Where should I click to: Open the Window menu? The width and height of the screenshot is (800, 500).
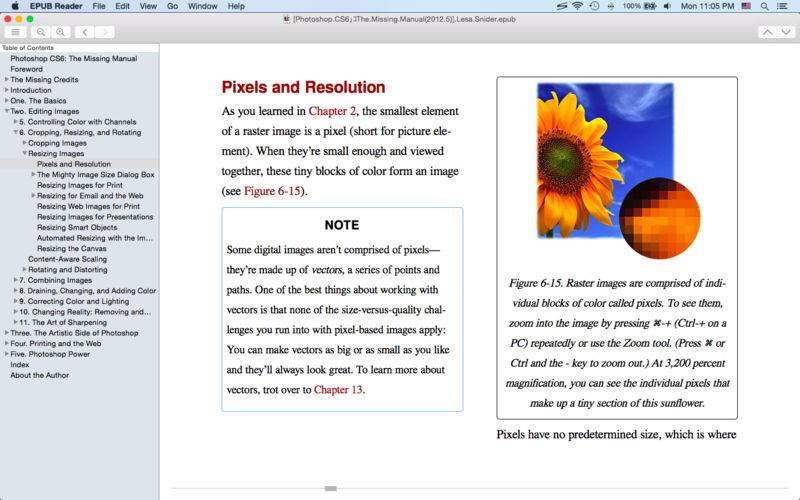(203, 6)
